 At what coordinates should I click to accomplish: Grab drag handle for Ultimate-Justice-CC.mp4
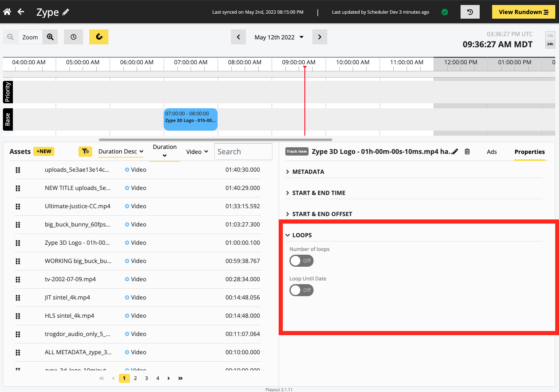pyautogui.click(x=18, y=206)
